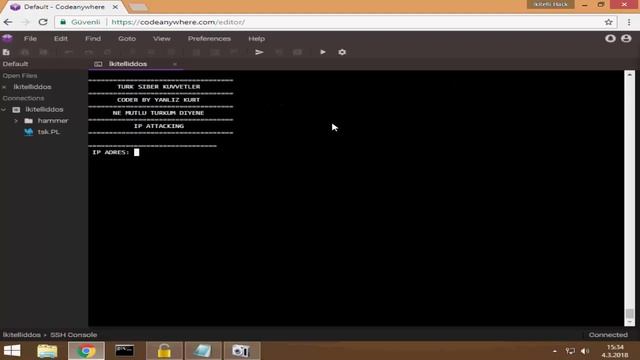Expand the hammer folder
The image size is (640, 360).
(x=16, y=121)
